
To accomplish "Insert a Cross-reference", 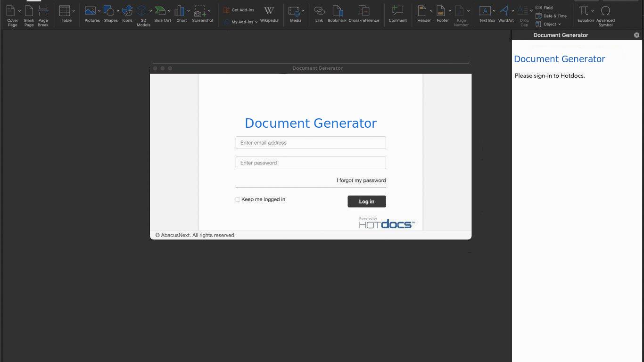I will tap(364, 14).
